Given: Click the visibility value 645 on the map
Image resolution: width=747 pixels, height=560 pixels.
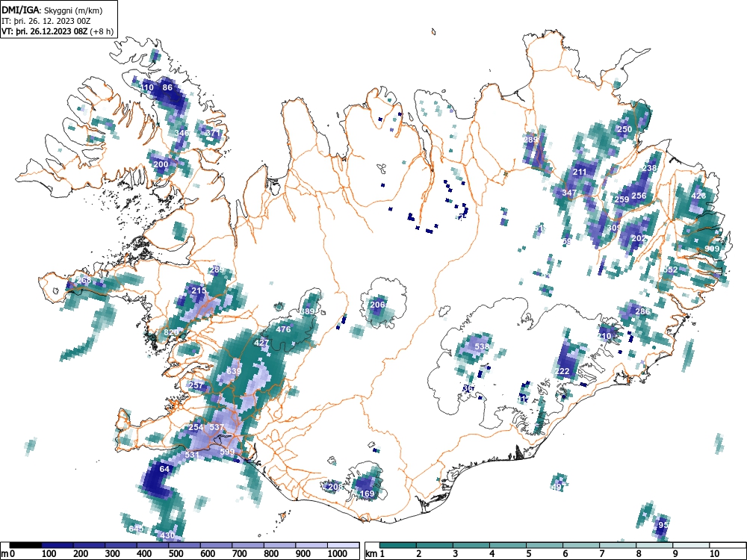Looking at the screenshot, I should (x=136, y=529).
